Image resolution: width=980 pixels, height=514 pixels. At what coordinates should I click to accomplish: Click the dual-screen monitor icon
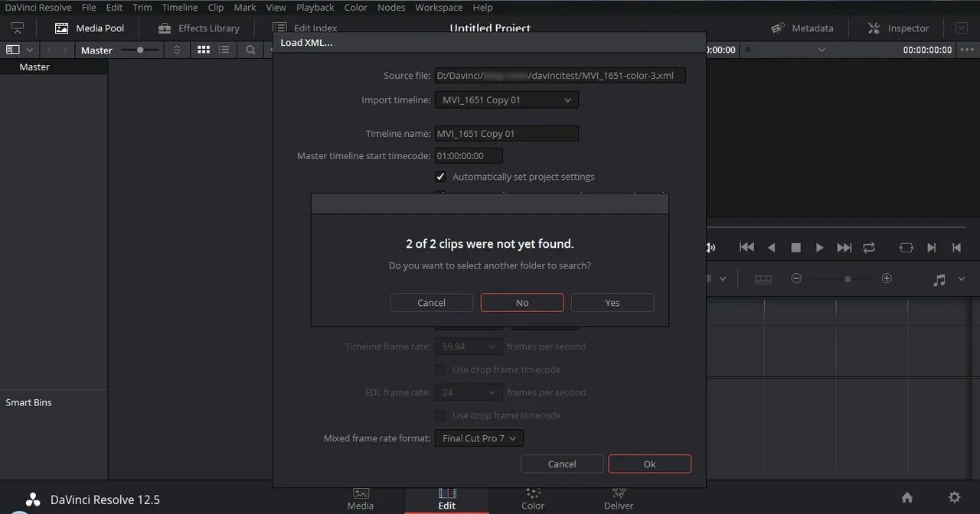18,28
